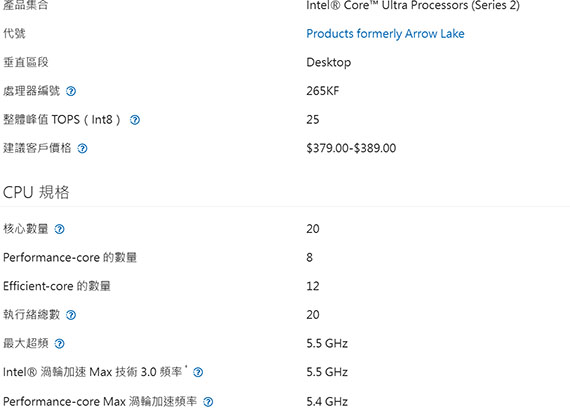Open help icon beside 處理器編號

point(71,91)
